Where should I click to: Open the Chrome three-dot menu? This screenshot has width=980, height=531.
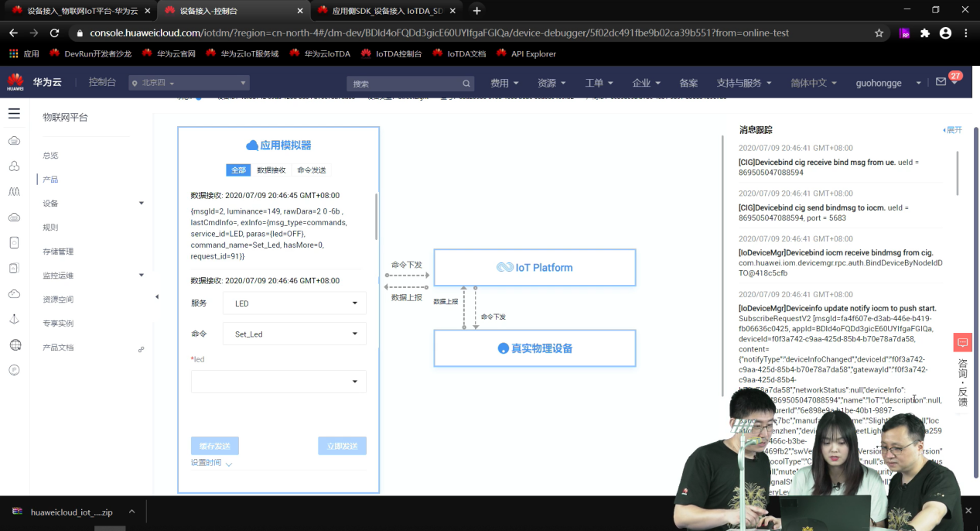965,33
